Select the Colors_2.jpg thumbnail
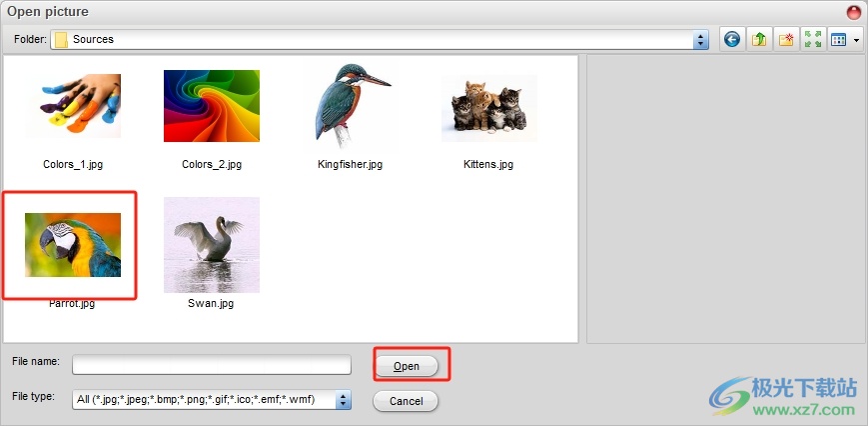Screen dimensions: 868x426 [x=212, y=106]
